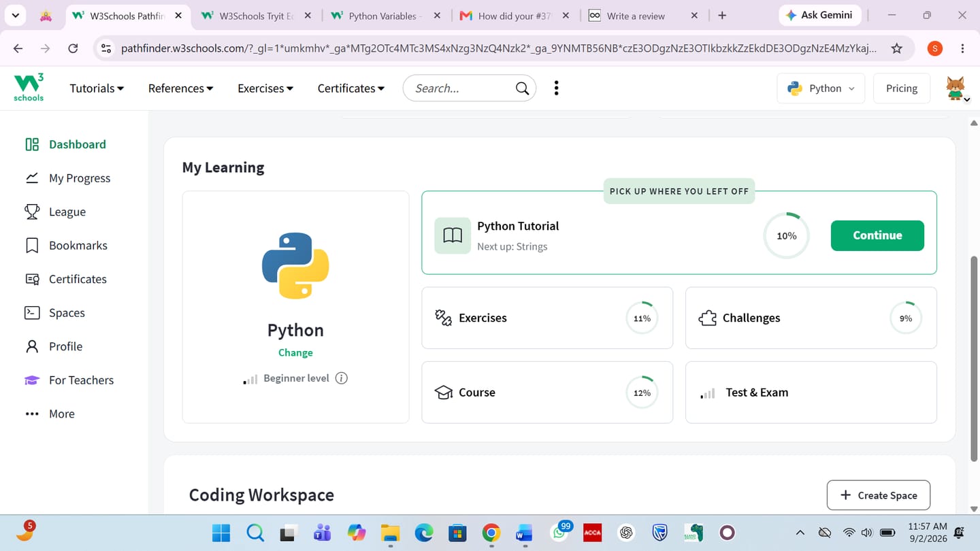Viewport: 980px width, 551px height.
Task: Open the Exercises card
Action: (x=547, y=318)
